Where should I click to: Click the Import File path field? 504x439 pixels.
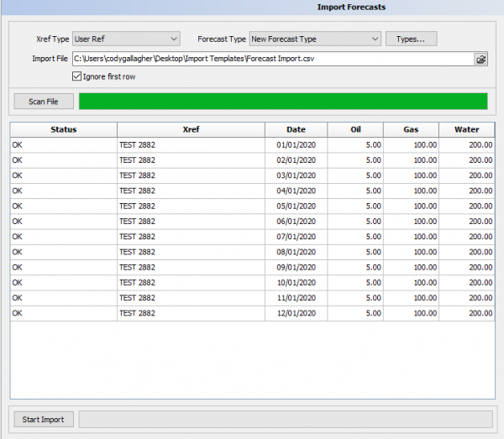tap(273, 59)
